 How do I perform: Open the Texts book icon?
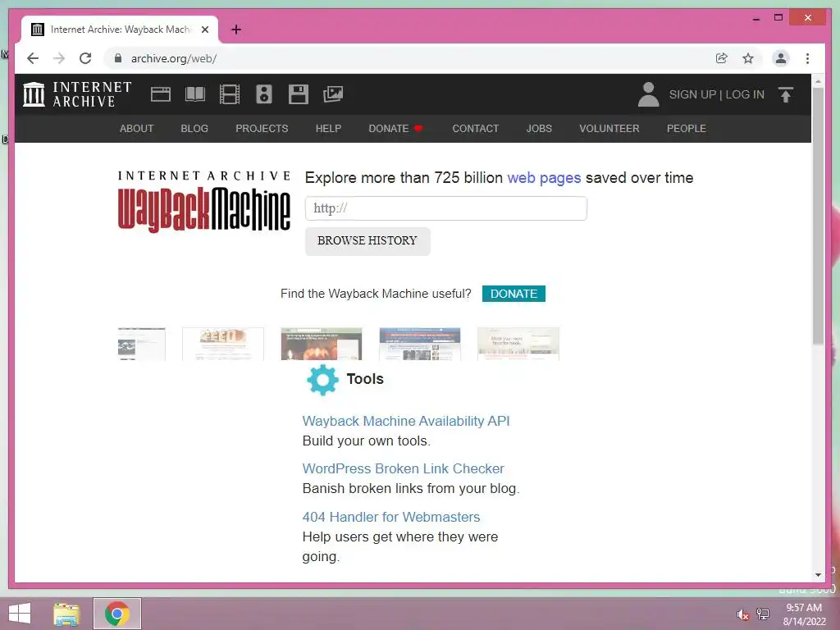click(x=195, y=94)
